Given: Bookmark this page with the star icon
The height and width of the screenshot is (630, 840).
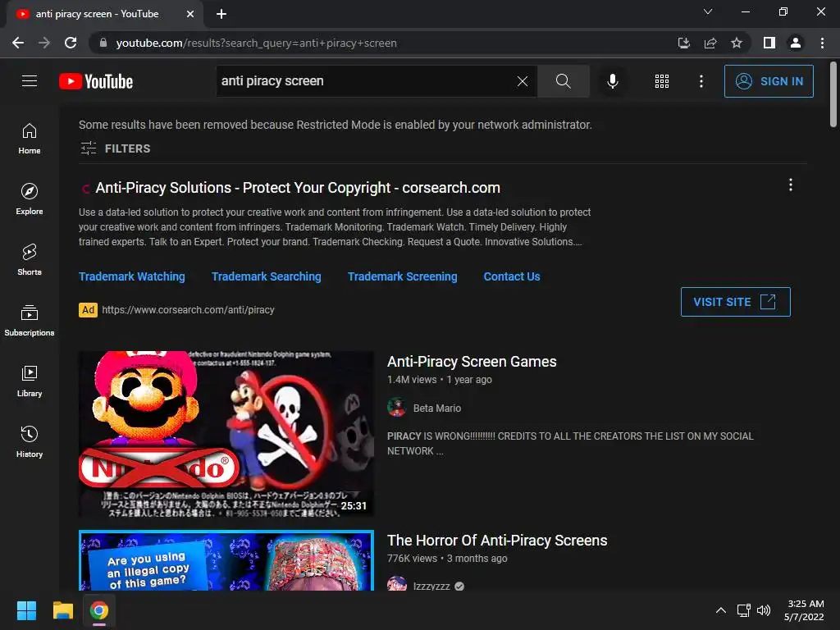Looking at the screenshot, I should pyautogui.click(x=737, y=43).
